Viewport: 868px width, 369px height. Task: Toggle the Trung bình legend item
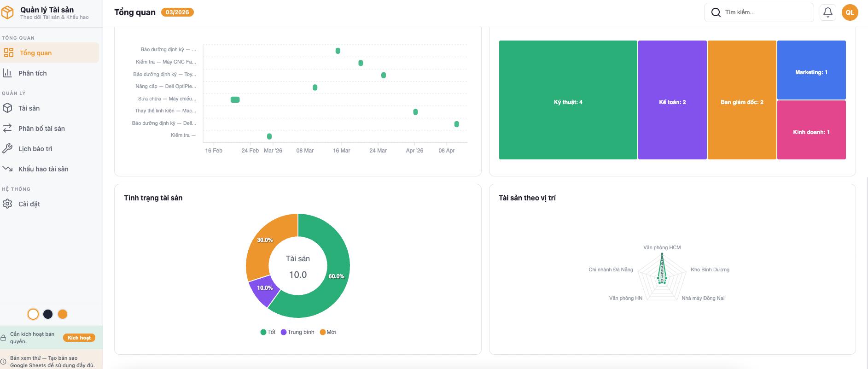tap(297, 332)
